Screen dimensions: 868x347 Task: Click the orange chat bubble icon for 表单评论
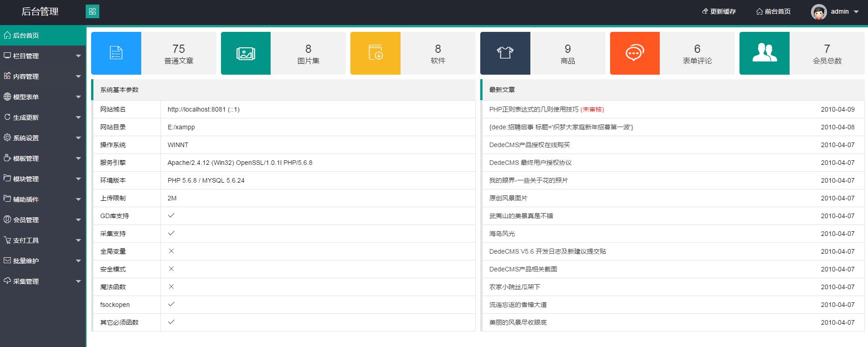tap(635, 53)
